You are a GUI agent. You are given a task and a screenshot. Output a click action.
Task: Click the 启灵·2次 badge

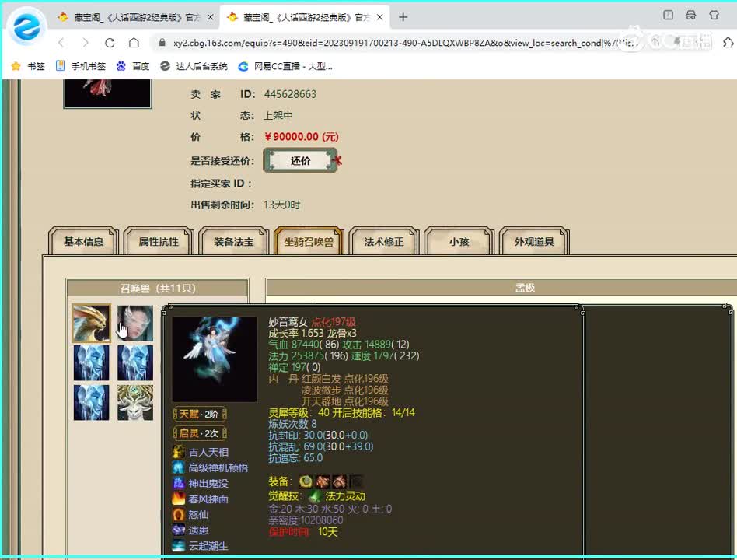(x=200, y=433)
